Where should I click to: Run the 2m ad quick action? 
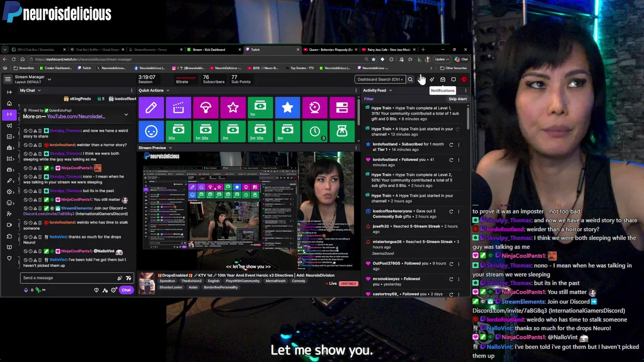pos(232,131)
